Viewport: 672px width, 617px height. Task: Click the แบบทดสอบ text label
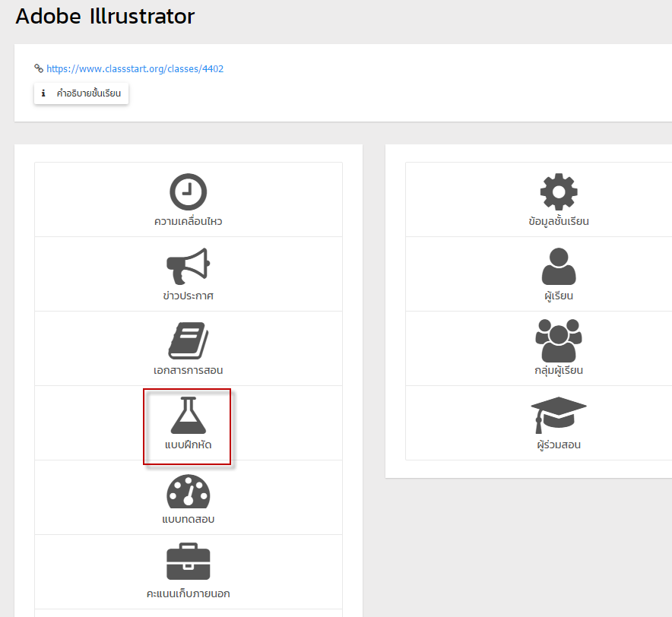(x=188, y=519)
